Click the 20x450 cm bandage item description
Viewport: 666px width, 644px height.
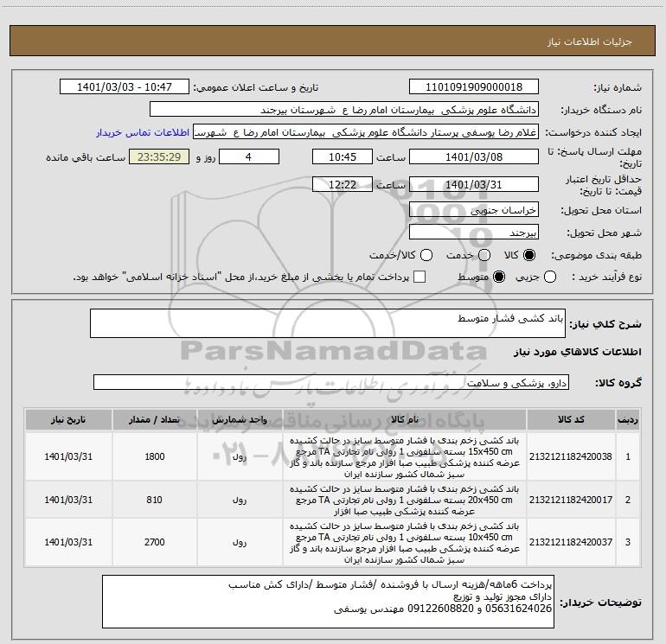point(405,500)
